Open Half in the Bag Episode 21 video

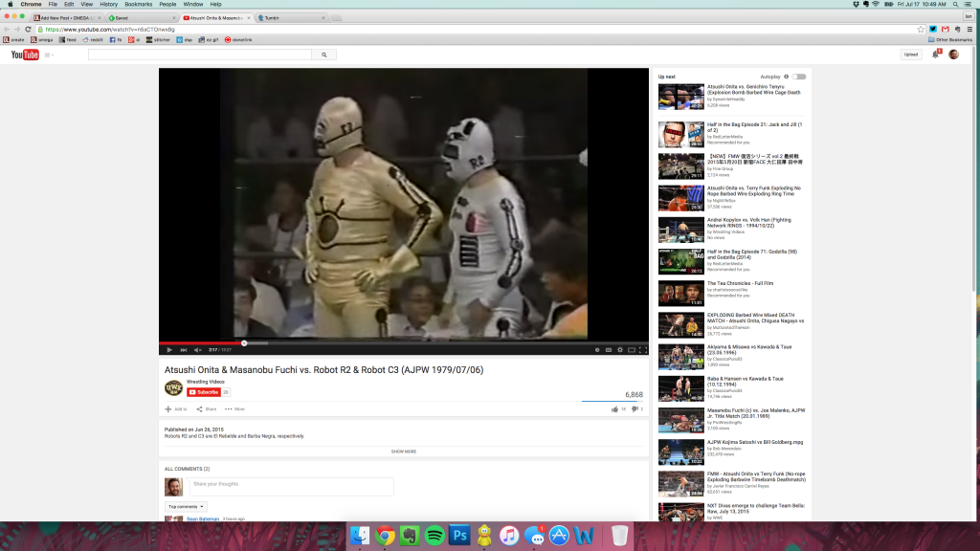point(754,127)
